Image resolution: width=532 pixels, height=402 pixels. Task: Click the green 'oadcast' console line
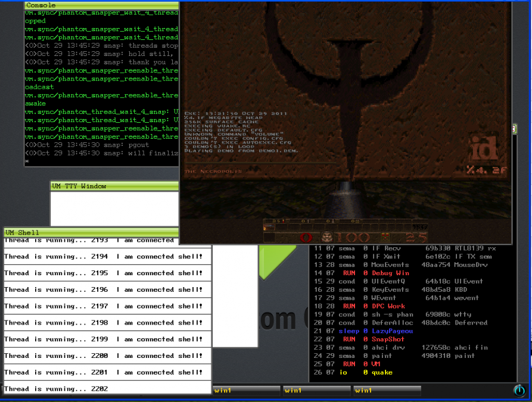[39, 87]
